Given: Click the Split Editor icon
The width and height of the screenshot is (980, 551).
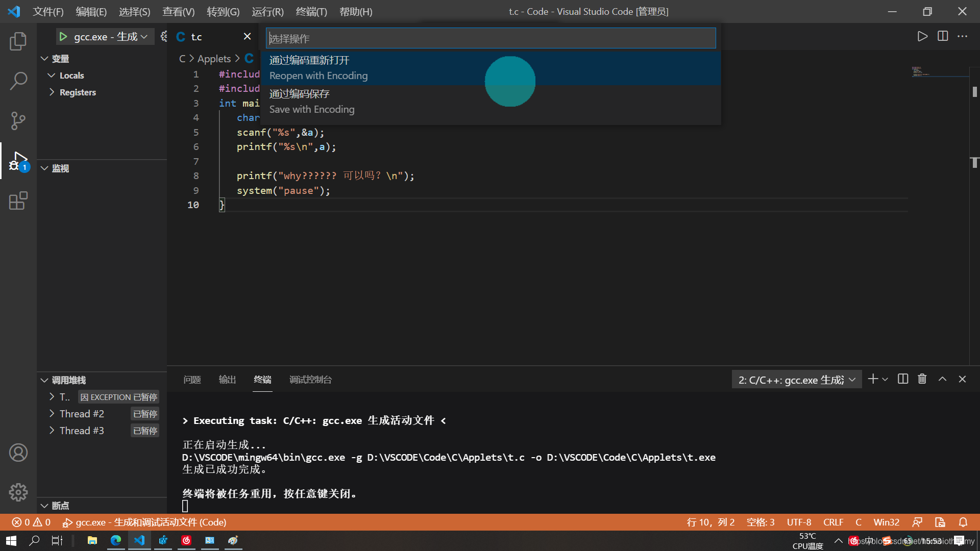Looking at the screenshot, I should 942,36.
